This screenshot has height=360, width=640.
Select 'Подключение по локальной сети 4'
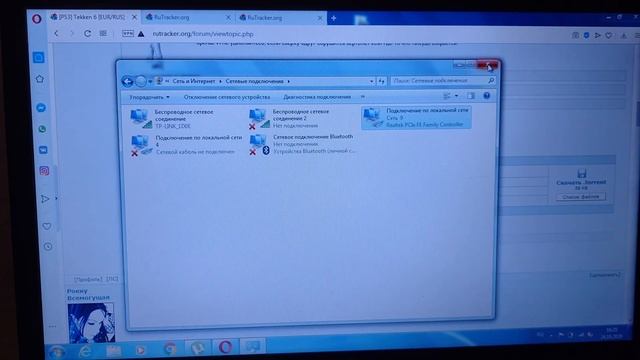coord(187,145)
